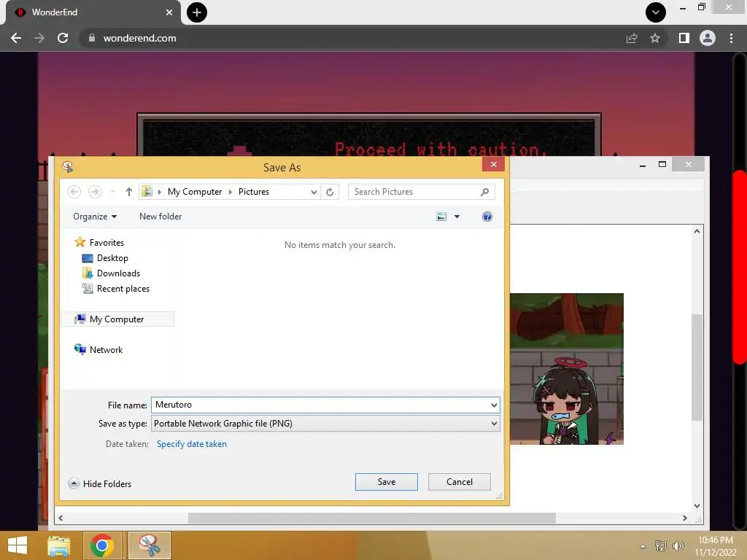This screenshot has width=747, height=560.
Task: Show hidden system tray icons
Action: [643, 546]
